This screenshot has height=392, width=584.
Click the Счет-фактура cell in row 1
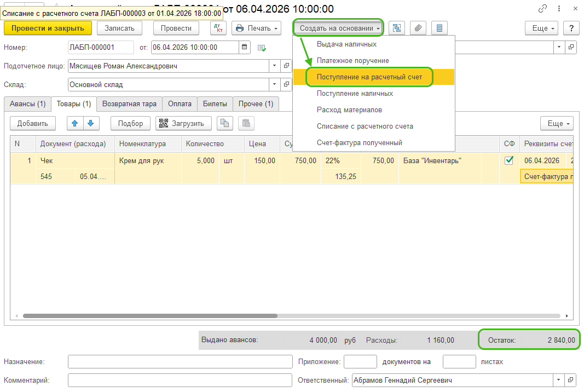(x=546, y=177)
